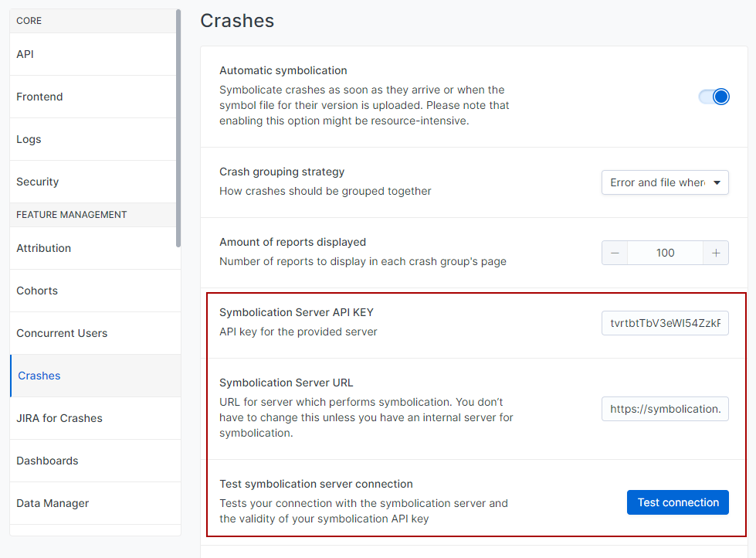Image resolution: width=756 pixels, height=558 pixels.
Task: Click the Symbolication Server URL label
Action: coord(286,383)
